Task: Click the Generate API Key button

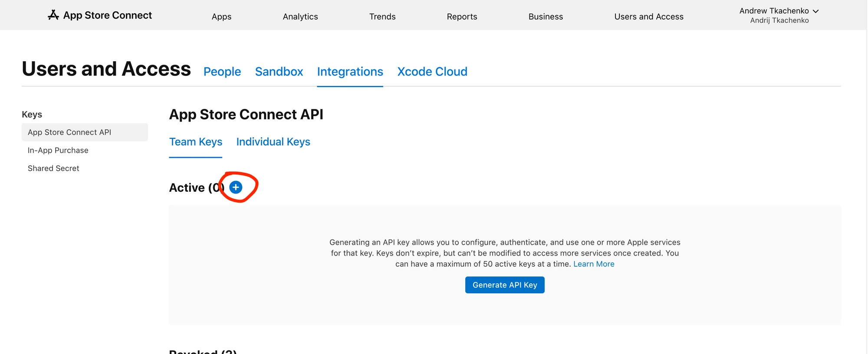Action: point(505,285)
